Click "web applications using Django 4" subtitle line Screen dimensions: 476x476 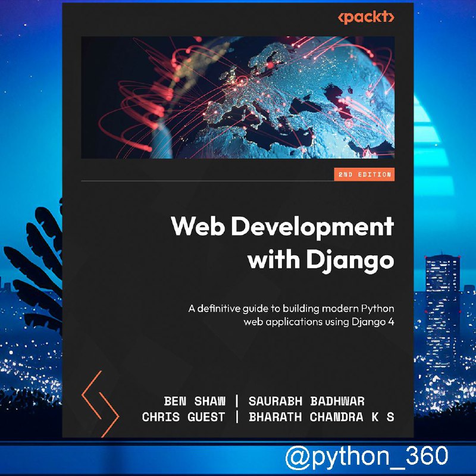(x=319, y=322)
